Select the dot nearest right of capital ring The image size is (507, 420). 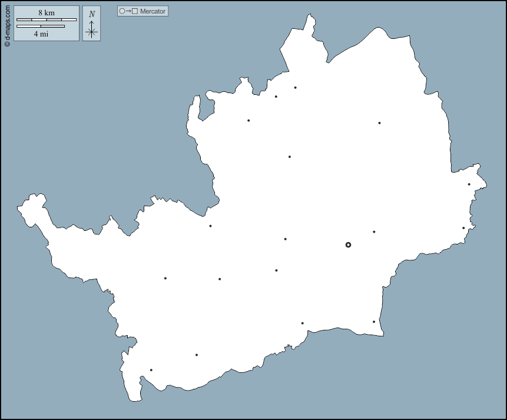tap(374, 232)
